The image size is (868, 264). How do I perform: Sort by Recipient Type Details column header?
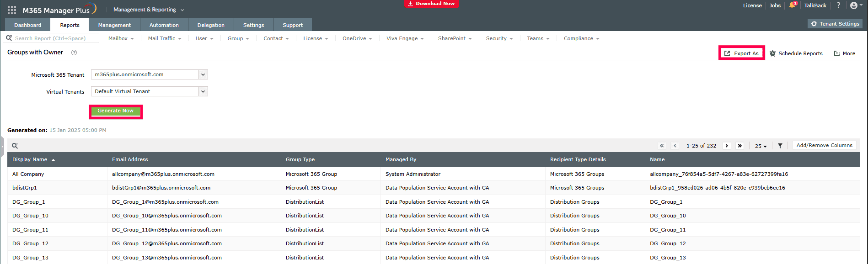coord(578,159)
